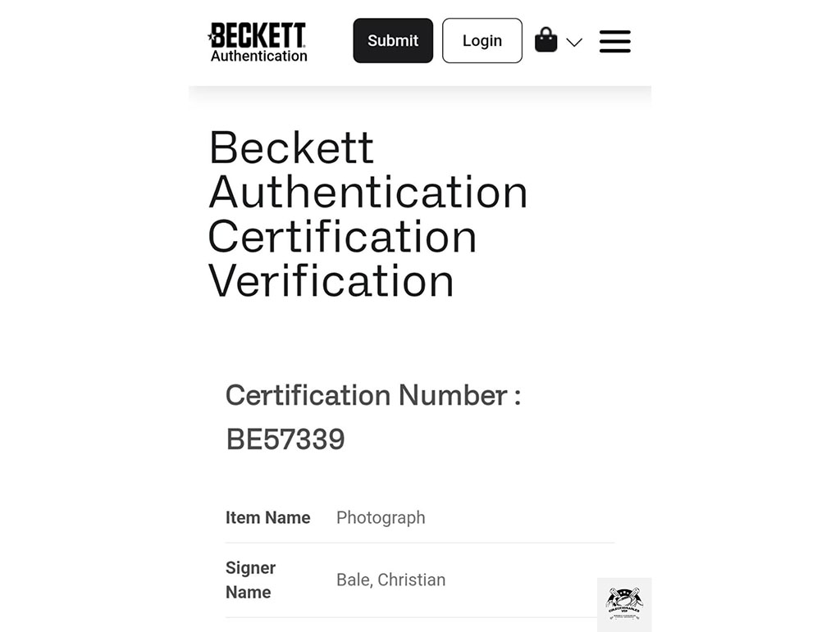The height and width of the screenshot is (632, 840).
Task: Expand the cart dropdown chevron
Action: [x=574, y=42]
